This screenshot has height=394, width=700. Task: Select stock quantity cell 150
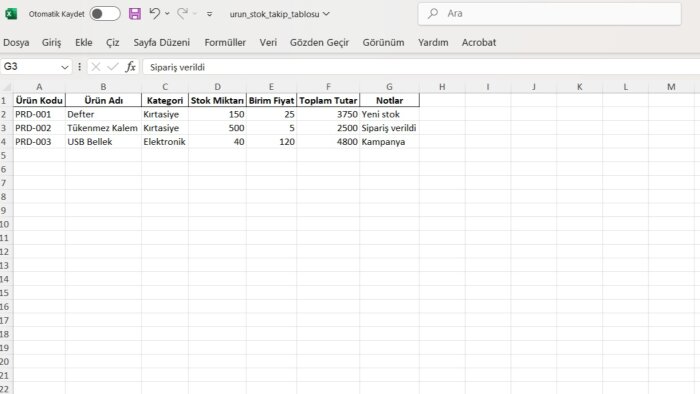coord(217,114)
